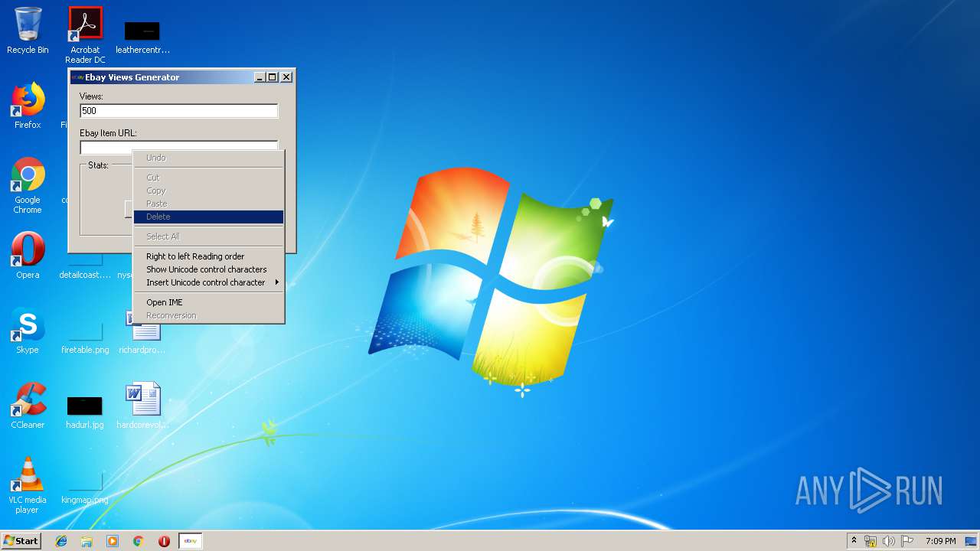Click the Select All menu entry
The image size is (980, 551).
[x=208, y=236]
